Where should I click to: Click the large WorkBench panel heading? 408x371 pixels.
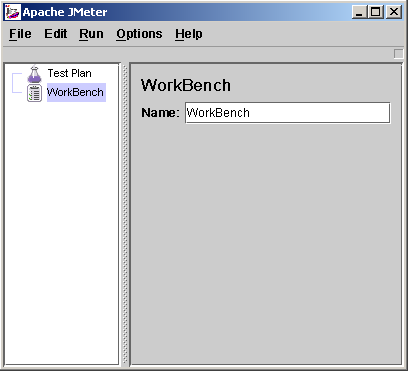click(x=186, y=85)
